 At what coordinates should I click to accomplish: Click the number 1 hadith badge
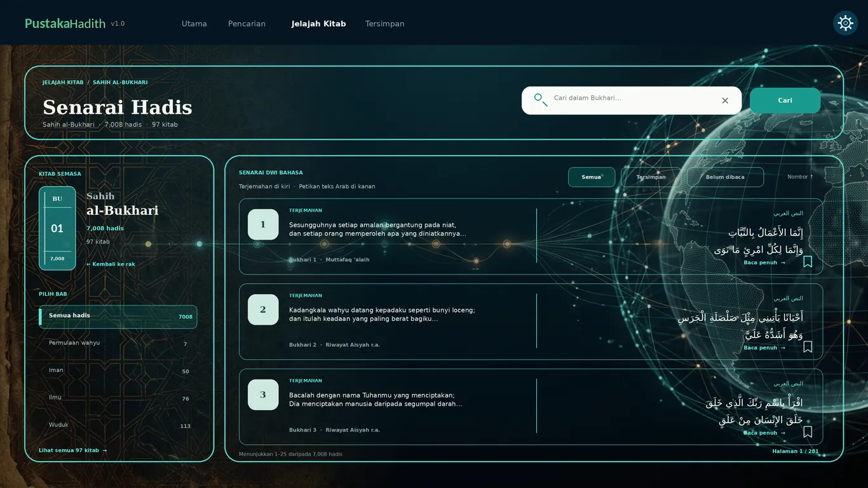(263, 224)
